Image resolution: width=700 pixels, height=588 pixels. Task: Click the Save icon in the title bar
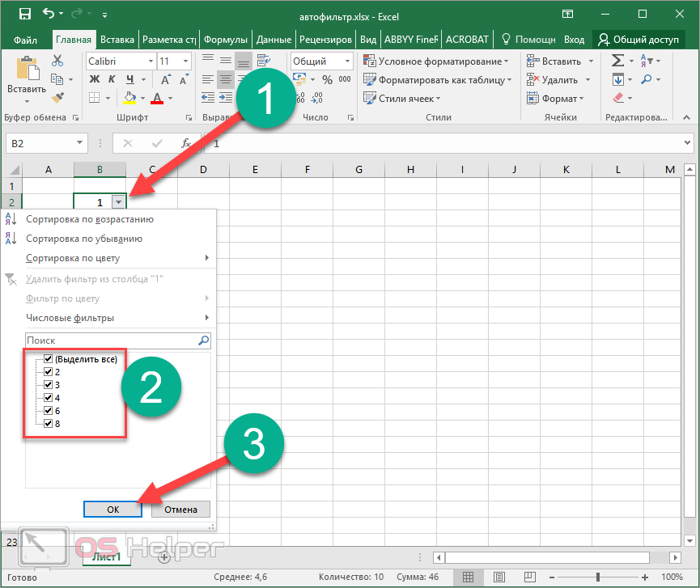(x=24, y=14)
